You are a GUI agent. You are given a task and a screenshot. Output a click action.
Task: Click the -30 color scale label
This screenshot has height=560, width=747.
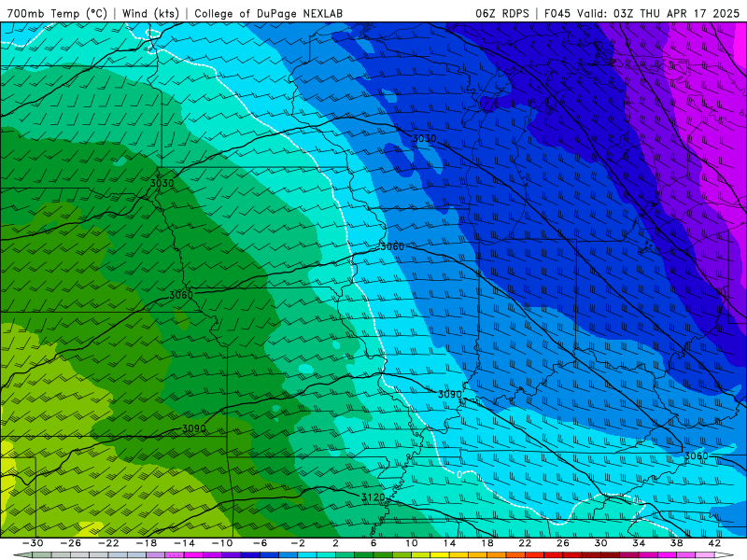pos(33,543)
